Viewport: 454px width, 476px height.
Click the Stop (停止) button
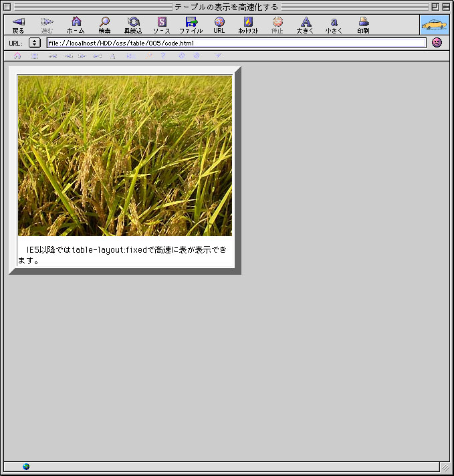[x=277, y=23]
